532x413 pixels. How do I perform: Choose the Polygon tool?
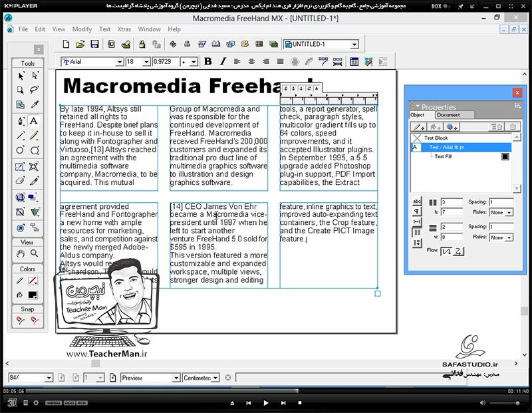(35, 150)
